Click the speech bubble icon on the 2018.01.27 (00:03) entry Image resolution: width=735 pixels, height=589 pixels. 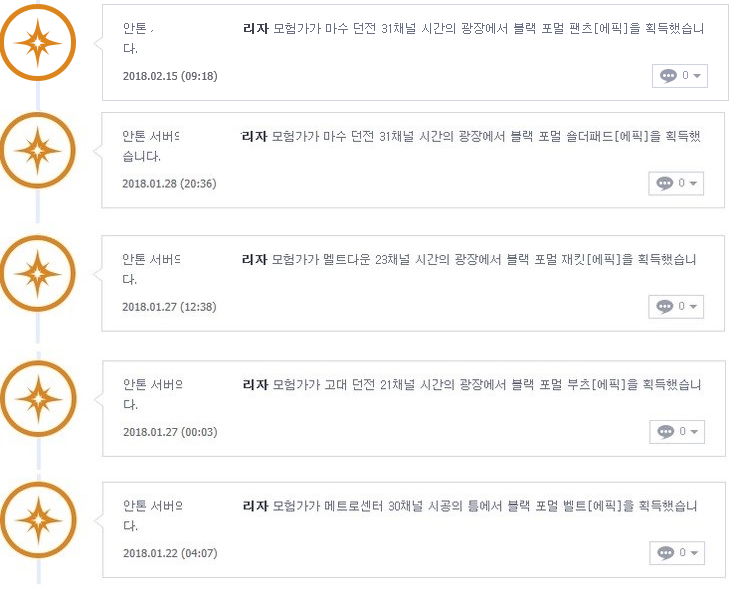tap(666, 432)
